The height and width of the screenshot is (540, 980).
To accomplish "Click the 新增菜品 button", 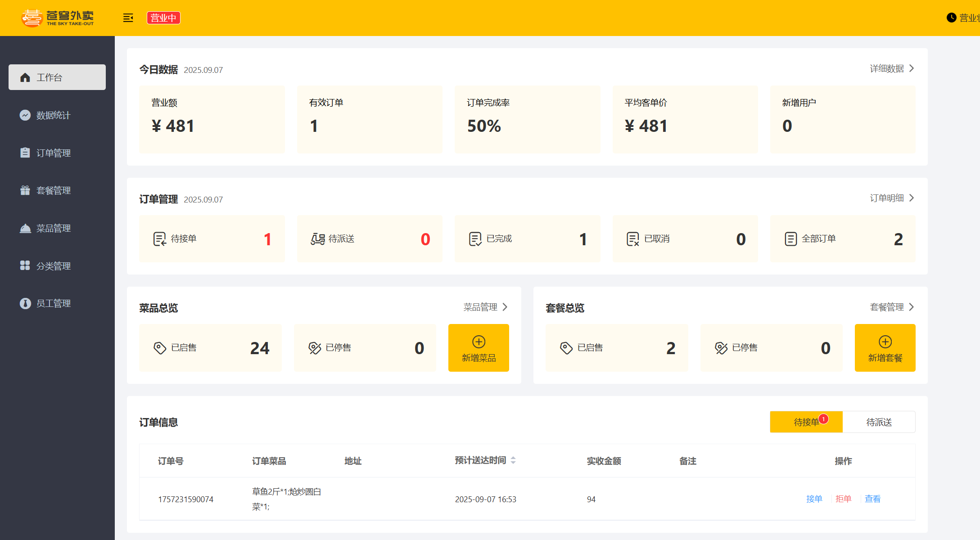I will 479,348.
